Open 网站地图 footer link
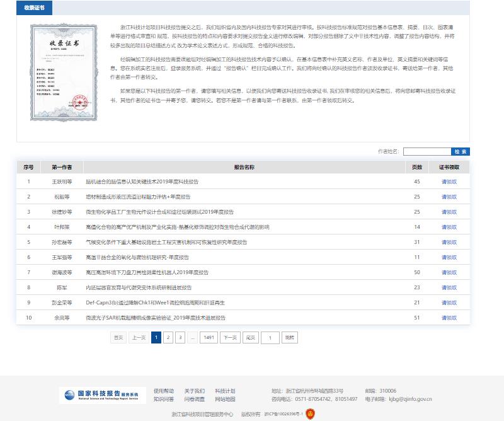The width and height of the screenshot is (504, 421). pyautogui.click(x=225, y=399)
